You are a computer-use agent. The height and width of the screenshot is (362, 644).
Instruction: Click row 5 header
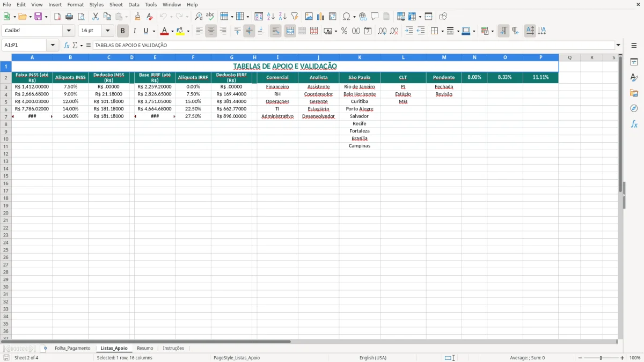click(5, 101)
